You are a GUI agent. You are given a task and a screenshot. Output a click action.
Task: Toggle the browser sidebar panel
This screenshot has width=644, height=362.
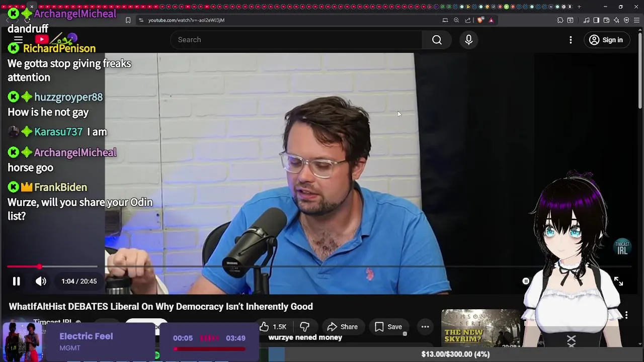596,20
